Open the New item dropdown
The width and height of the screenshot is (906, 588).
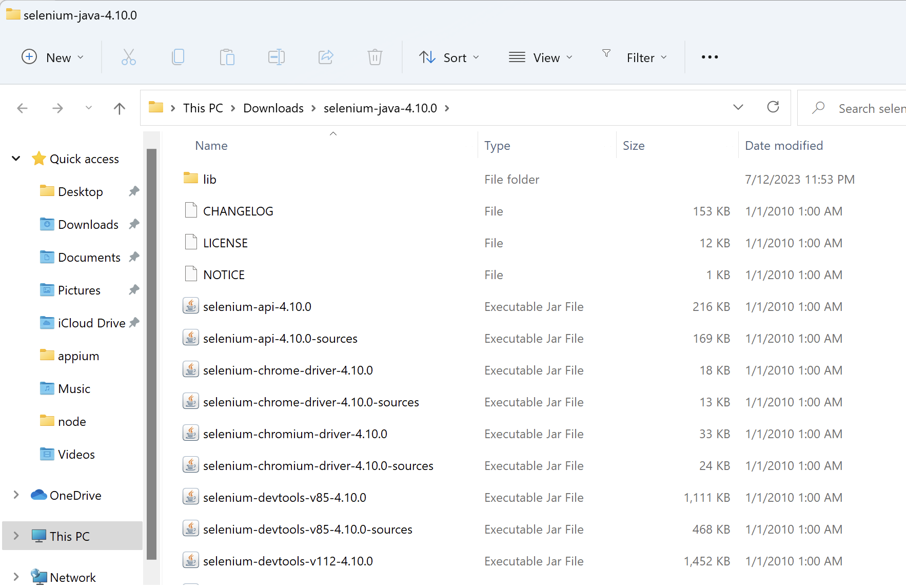click(53, 57)
